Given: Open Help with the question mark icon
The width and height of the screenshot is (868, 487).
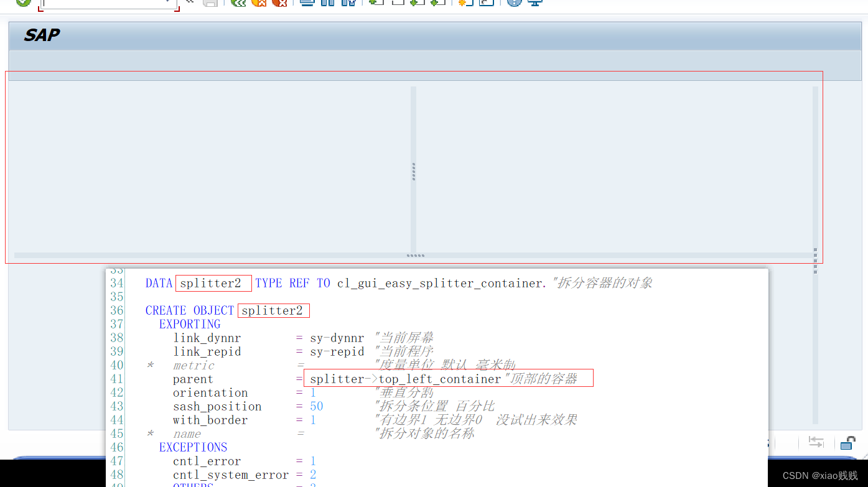Looking at the screenshot, I should click(514, 2).
